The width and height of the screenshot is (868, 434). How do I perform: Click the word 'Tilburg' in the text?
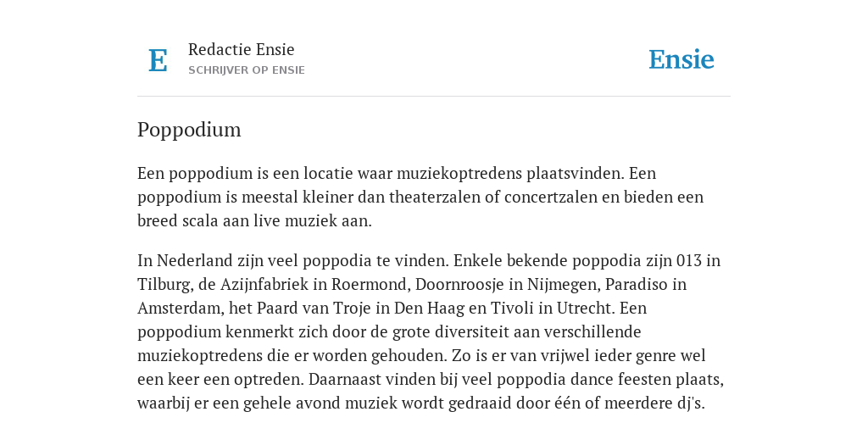click(x=164, y=285)
